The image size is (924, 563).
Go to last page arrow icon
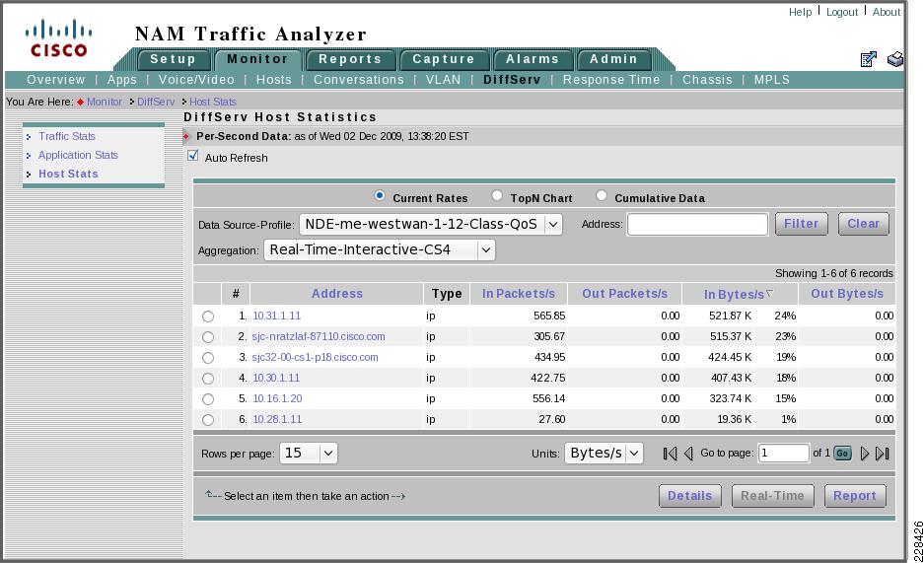coord(883,454)
